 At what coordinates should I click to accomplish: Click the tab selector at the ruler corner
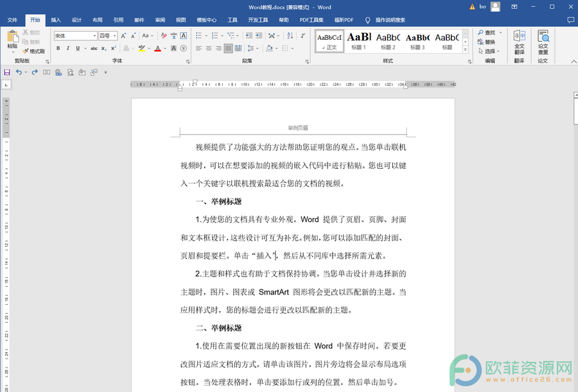pos(6,85)
